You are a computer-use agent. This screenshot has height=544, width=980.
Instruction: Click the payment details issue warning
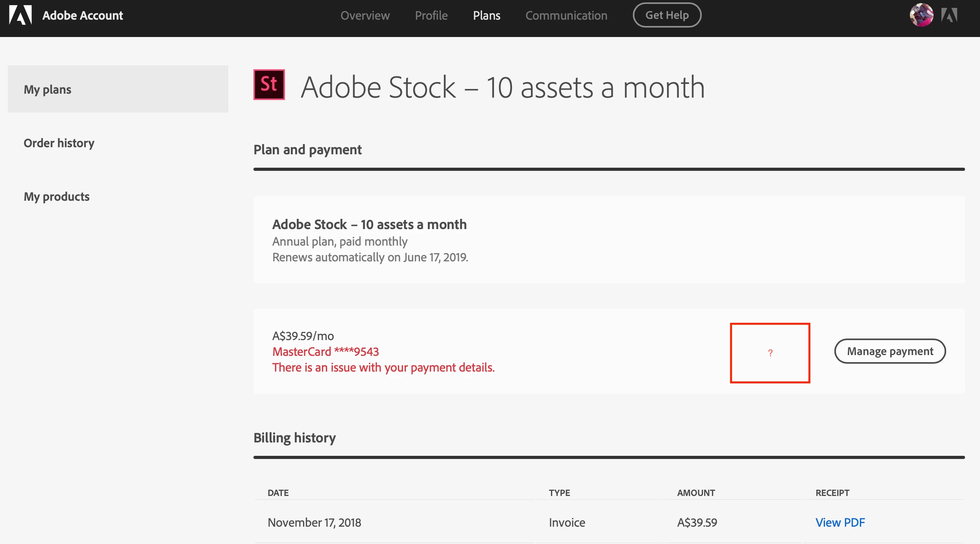[383, 367]
